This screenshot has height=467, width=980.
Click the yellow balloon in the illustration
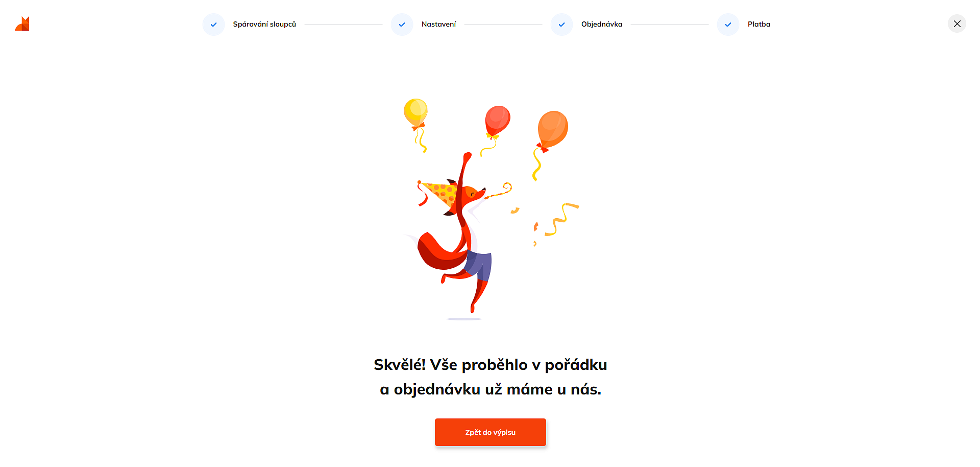tap(415, 112)
